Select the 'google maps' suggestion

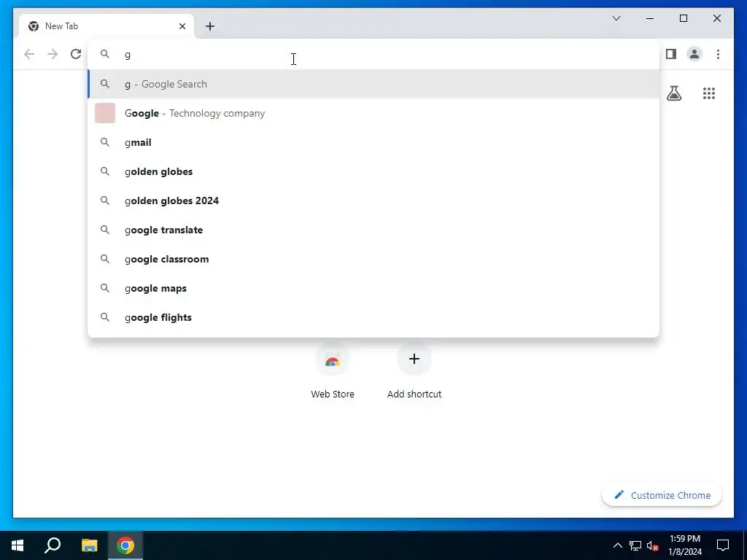click(373, 288)
